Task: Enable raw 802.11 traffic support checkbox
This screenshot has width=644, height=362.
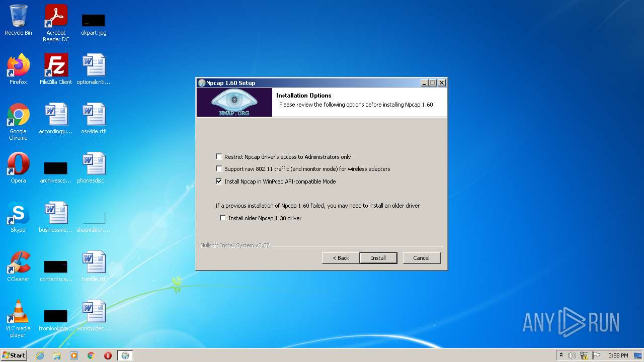Action: (x=219, y=169)
